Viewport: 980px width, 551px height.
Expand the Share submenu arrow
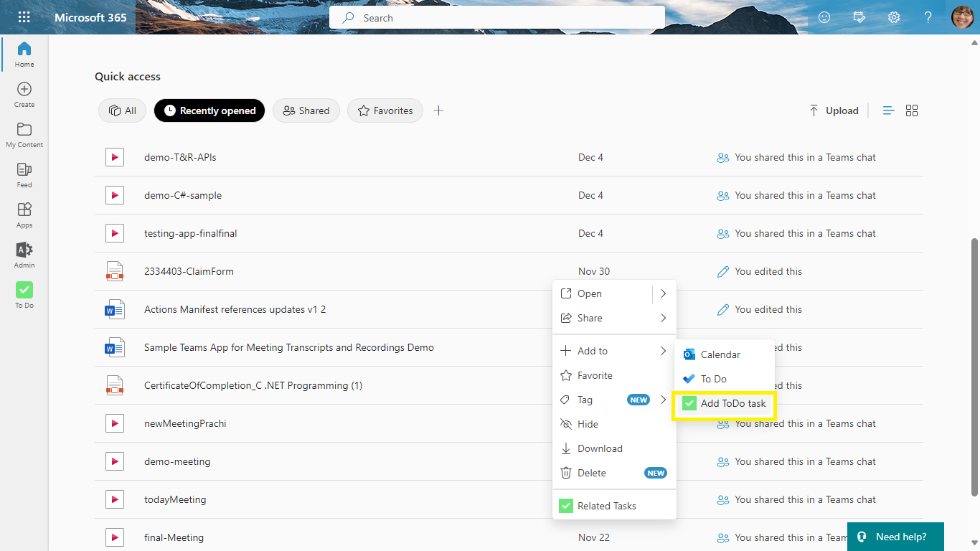pyautogui.click(x=664, y=318)
